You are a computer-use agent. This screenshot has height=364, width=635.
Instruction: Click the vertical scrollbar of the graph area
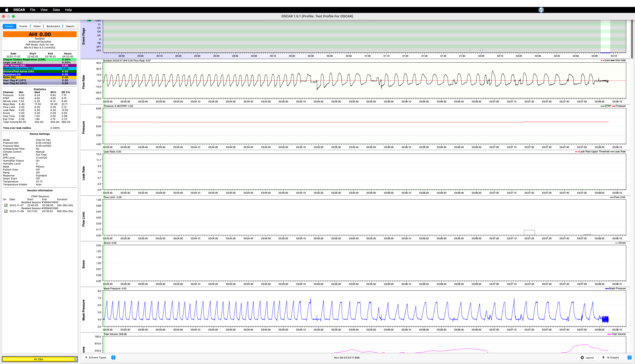coord(632,40)
